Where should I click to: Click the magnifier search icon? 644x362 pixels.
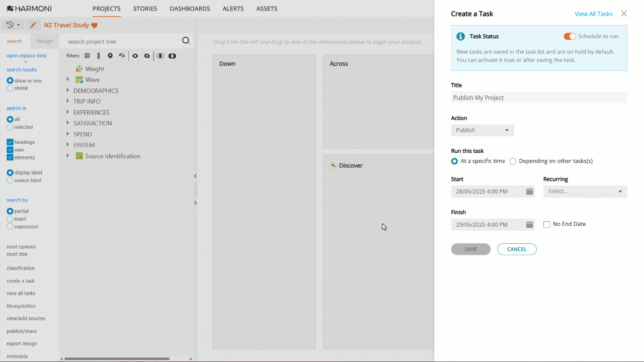(x=186, y=41)
